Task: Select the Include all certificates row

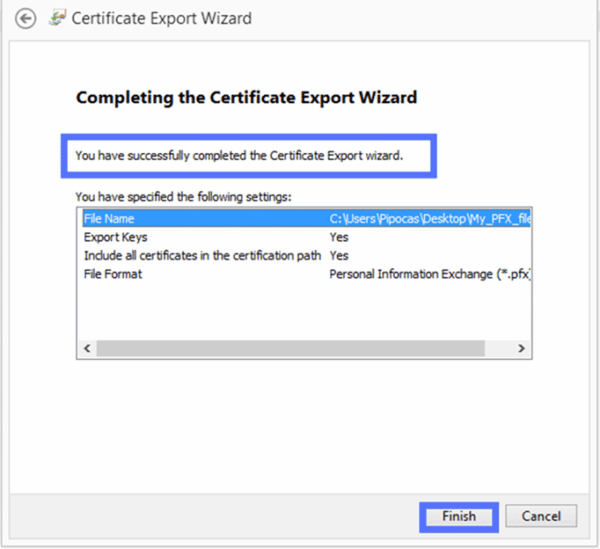Action: pos(202,256)
